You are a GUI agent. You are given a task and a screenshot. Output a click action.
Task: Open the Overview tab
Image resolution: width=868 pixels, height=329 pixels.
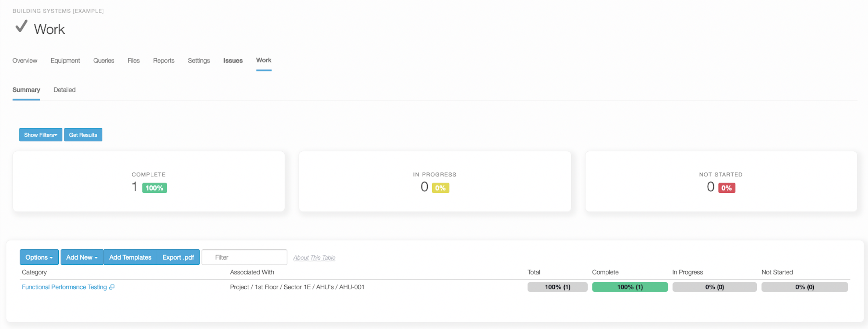25,61
